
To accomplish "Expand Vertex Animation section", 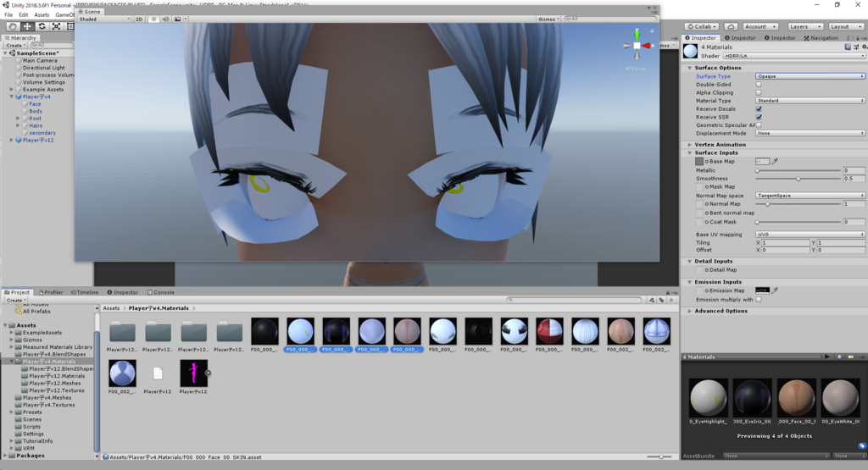I will tap(690, 145).
